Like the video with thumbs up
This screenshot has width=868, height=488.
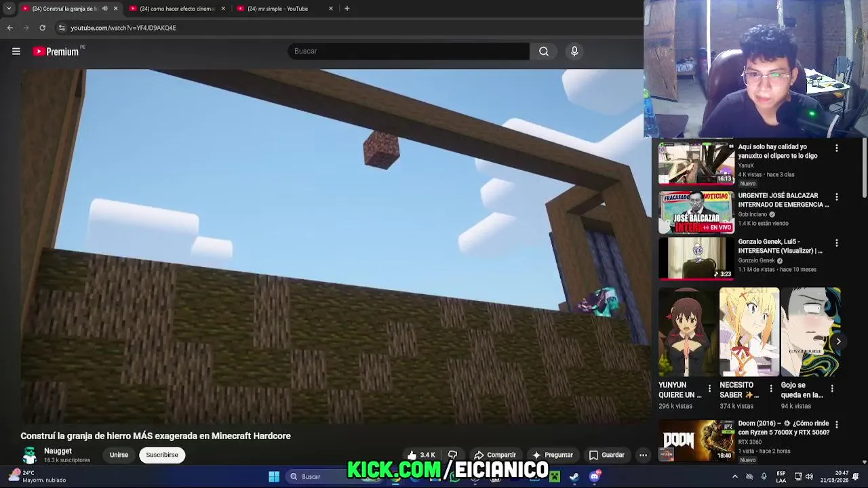(421, 455)
